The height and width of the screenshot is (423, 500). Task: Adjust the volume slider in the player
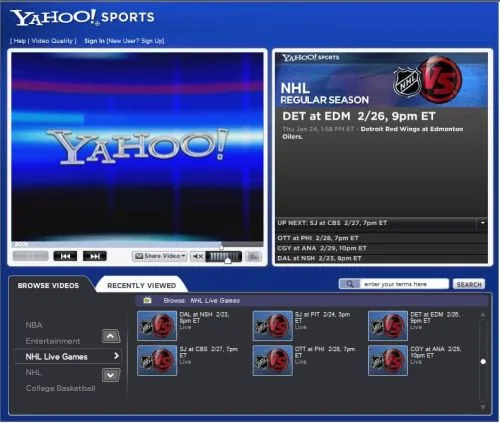[224, 256]
